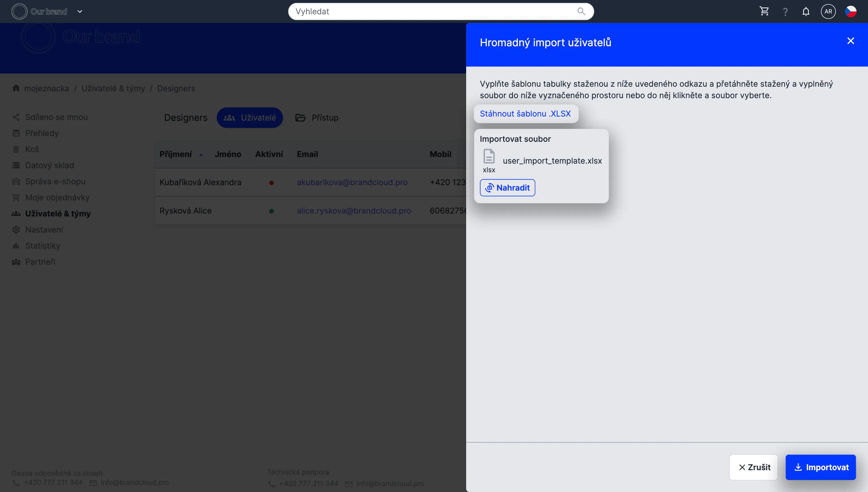Open notifications bell icon
This screenshot has height=492, width=868.
tap(806, 12)
